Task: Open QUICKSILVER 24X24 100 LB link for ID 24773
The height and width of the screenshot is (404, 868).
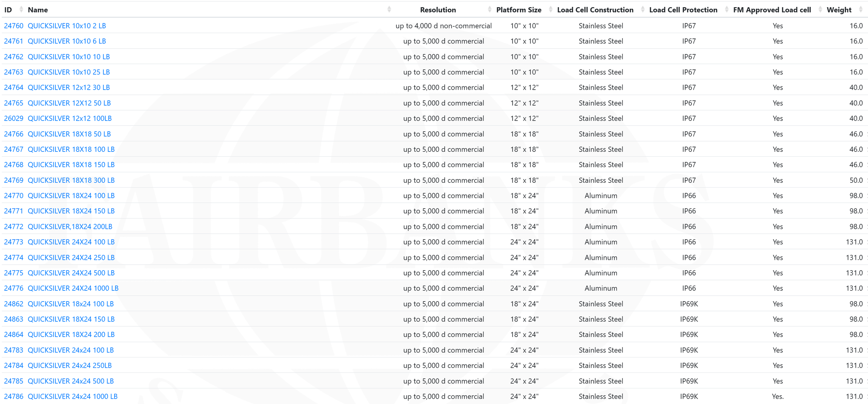Action: pyautogui.click(x=71, y=242)
